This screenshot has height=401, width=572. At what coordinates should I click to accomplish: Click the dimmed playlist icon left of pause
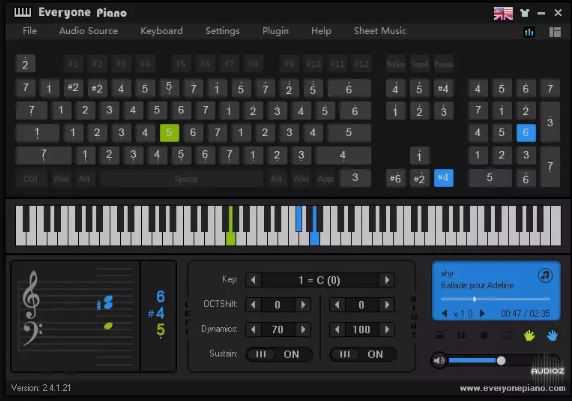440,335
